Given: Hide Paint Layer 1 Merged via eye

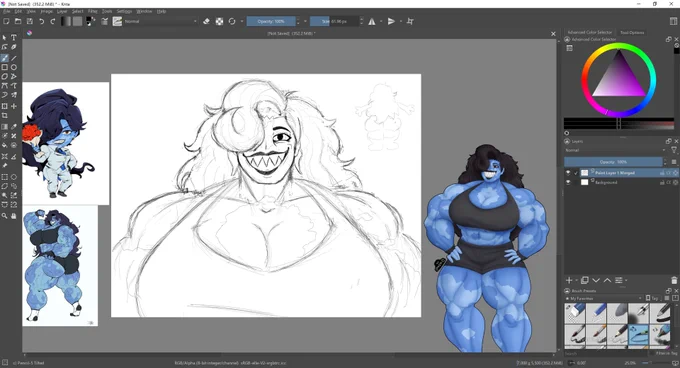Looking at the screenshot, I should click(568, 173).
